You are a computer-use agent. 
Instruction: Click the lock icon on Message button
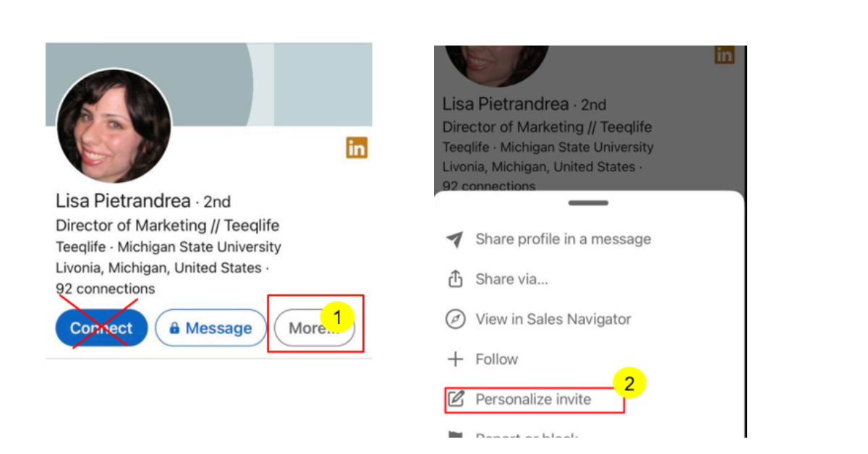point(174,328)
